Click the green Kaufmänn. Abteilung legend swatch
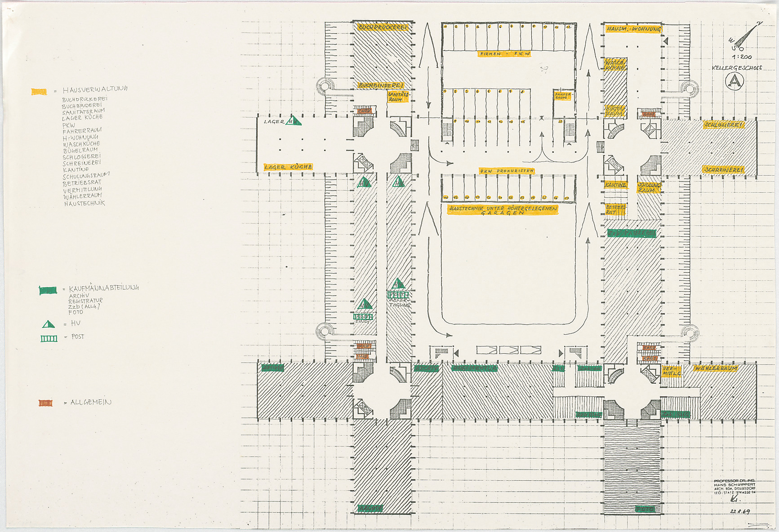 coord(48,290)
